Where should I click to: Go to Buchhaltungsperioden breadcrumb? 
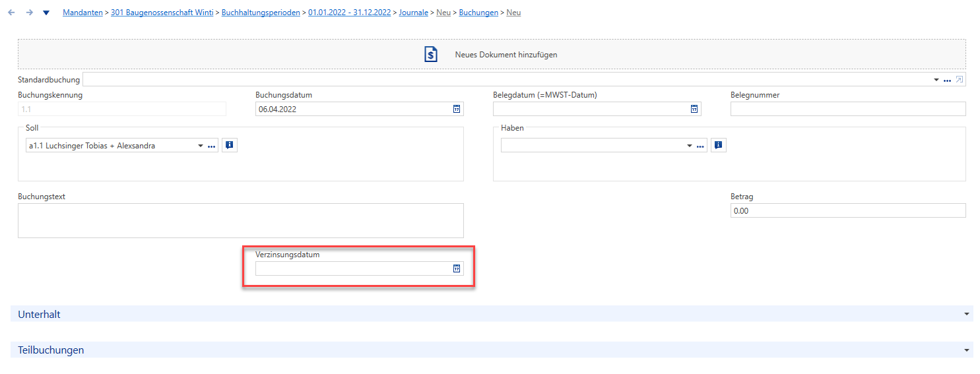[261, 13]
